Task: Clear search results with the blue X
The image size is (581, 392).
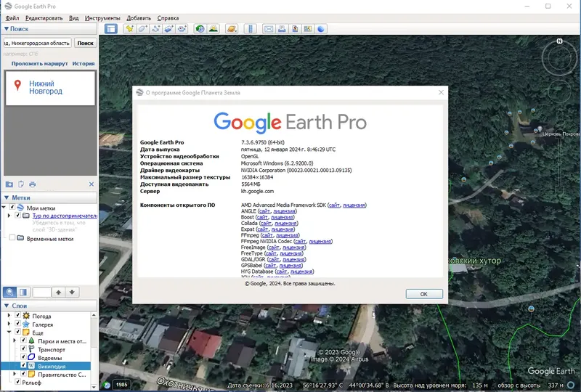Action: (x=92, y=184)
